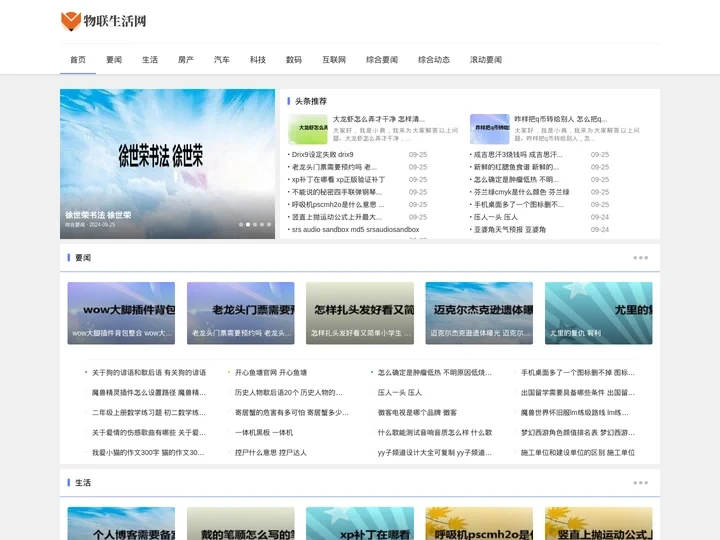Open article 施工单位和建设单位的区别

click(x=578, y=452)
